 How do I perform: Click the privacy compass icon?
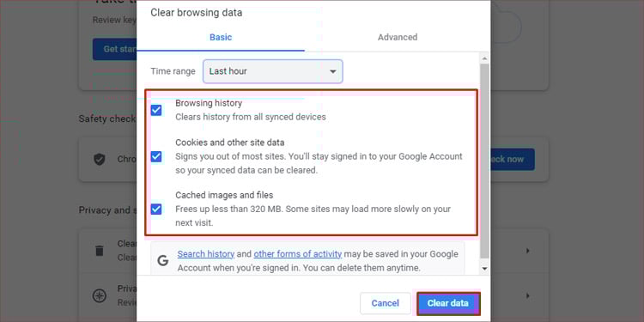point(100,295)
